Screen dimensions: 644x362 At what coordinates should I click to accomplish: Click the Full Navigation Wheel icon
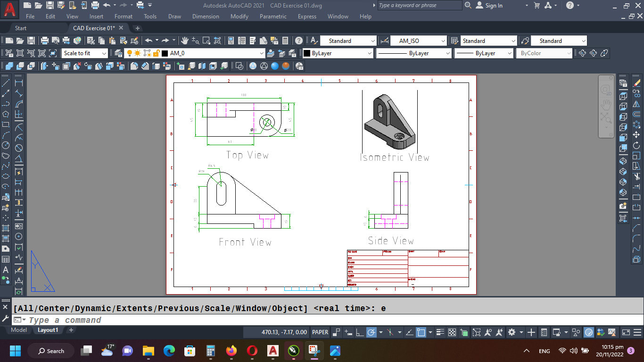[606, 90]
